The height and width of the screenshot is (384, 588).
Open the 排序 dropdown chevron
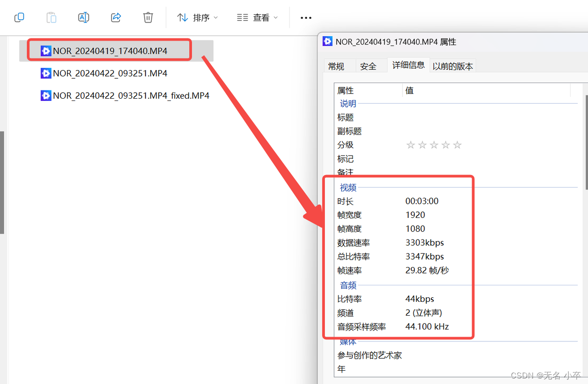(x=216, y=17)
